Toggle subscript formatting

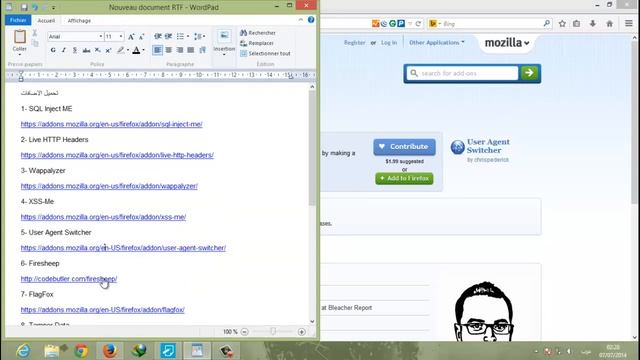point(98,50)
